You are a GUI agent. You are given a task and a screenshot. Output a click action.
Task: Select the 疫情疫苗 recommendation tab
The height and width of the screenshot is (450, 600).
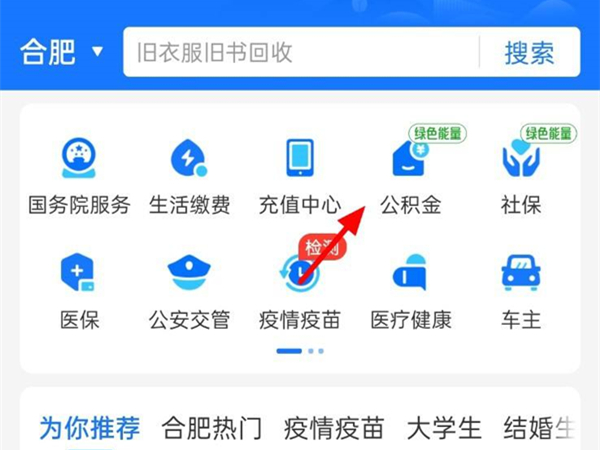[x=334, y=428]
